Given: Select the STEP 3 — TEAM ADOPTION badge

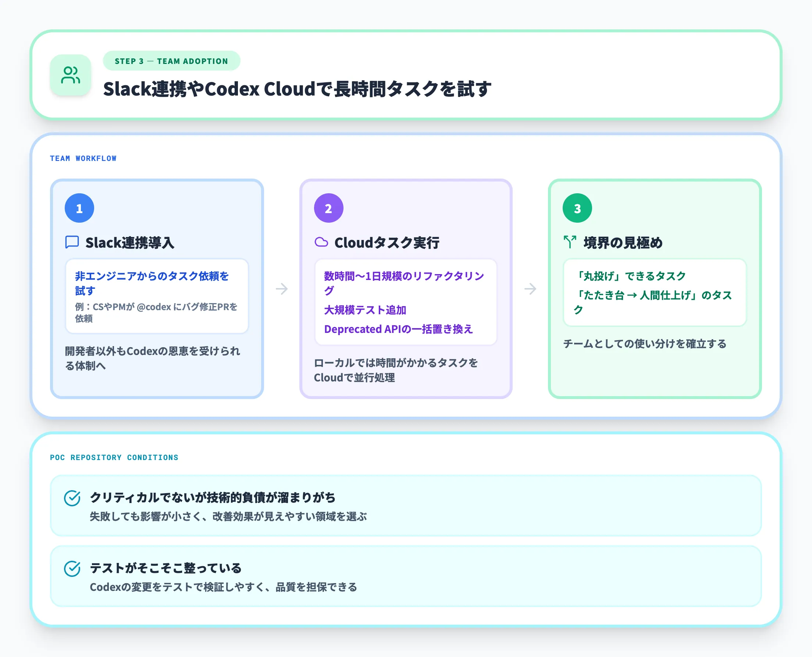Looking at the screenshot, I should point(171,61).
